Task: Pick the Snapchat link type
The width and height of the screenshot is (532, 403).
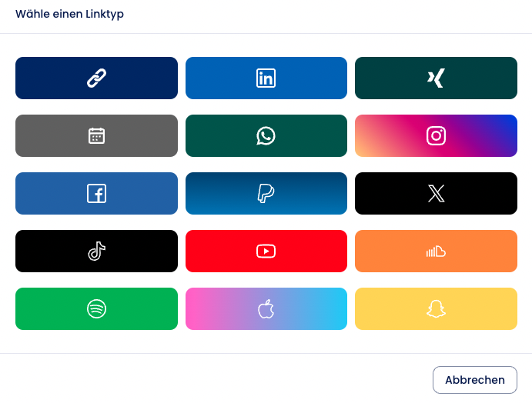Action: click(x=436, y=308)
